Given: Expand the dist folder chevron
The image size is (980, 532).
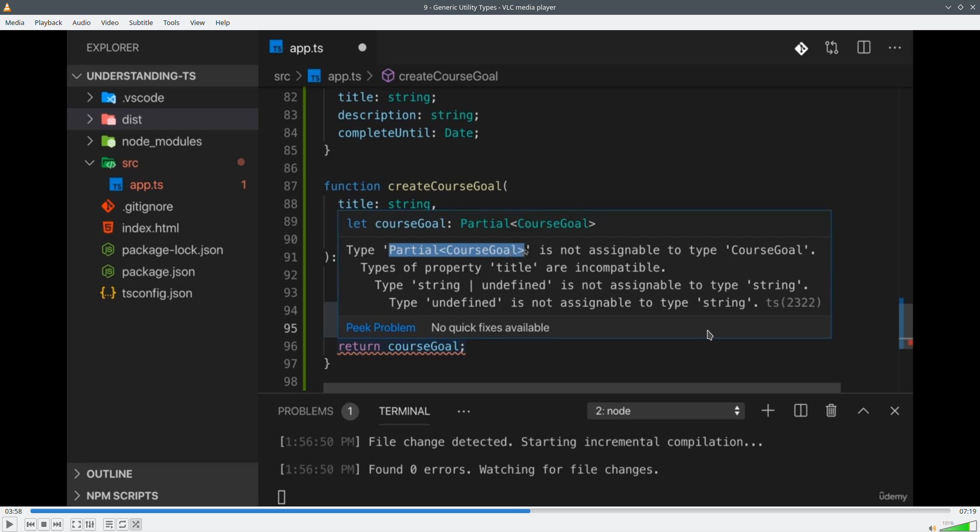Looking at the screenshot, I should tap(90, 119).
